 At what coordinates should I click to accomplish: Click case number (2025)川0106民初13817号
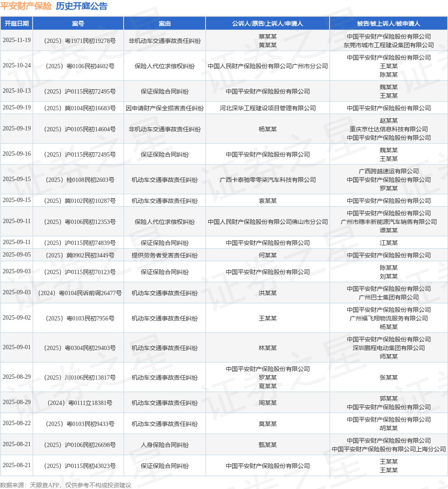tap(79, 377)
